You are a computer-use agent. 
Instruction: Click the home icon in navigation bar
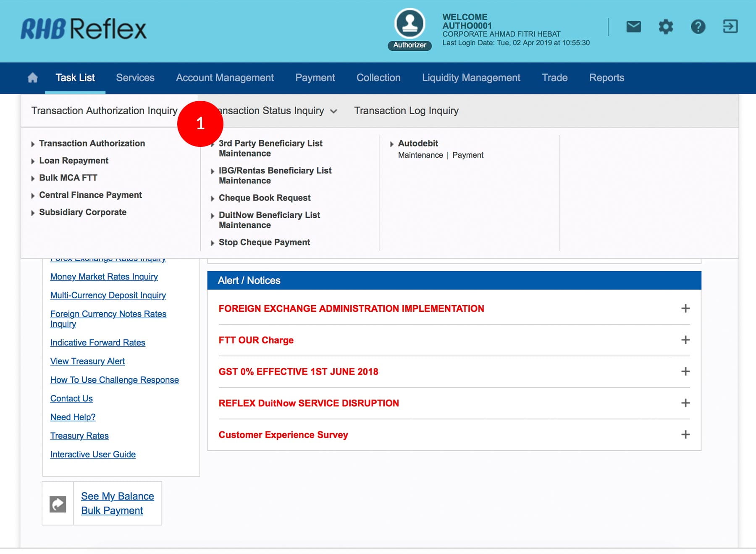click(x=32, y=78)
